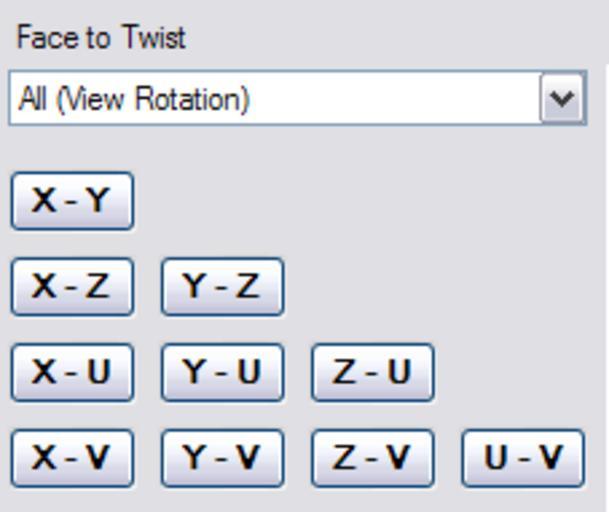Twist the view in the Z-U plane

[372, 373]
